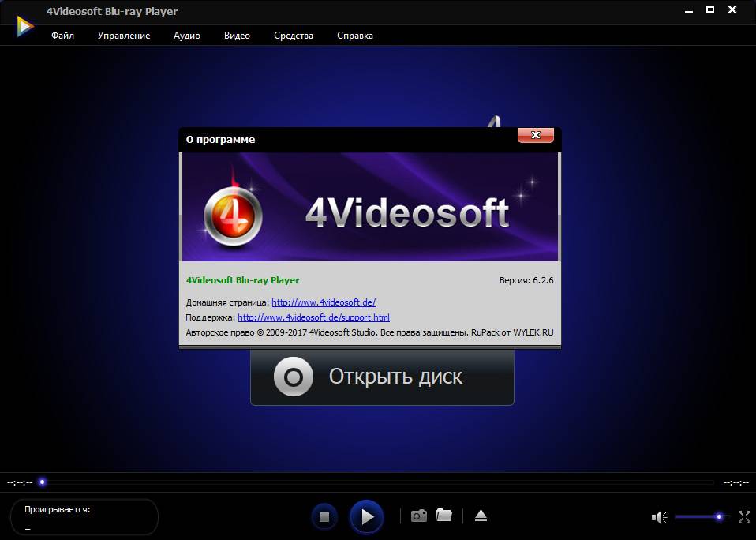Close the О программе dialog

536,135
